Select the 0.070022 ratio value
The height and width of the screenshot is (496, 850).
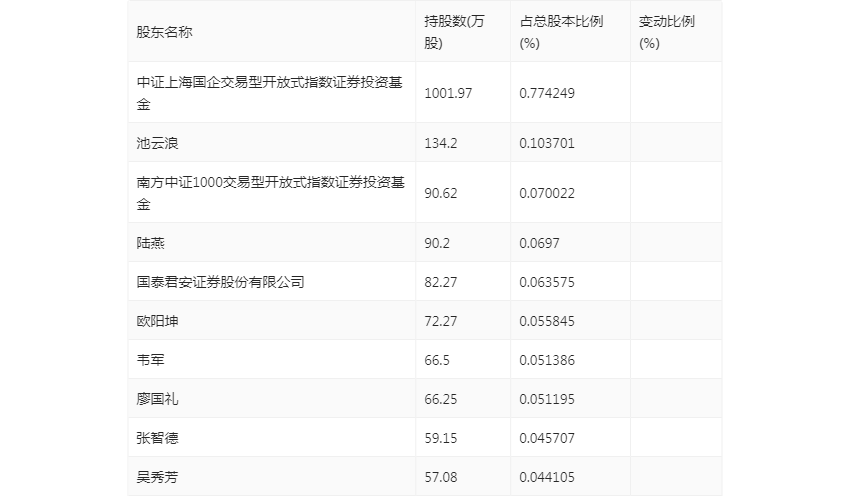point(546,193)
